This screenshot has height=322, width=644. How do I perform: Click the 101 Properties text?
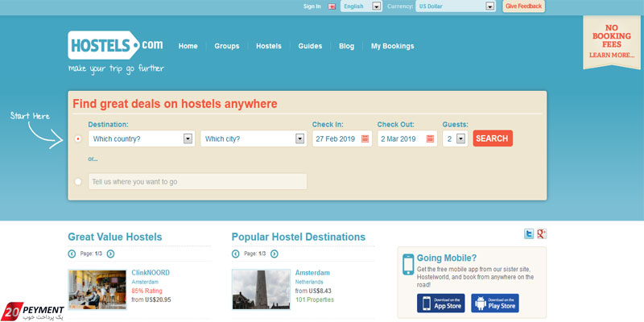315,299
